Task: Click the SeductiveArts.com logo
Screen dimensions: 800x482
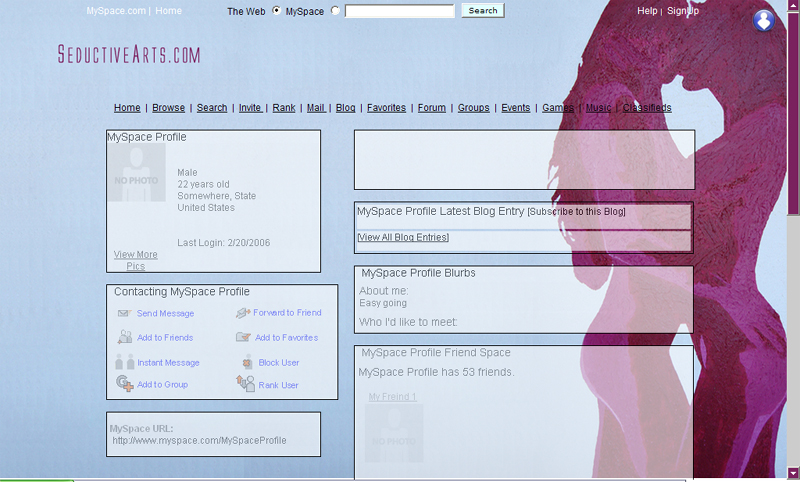Action: point(129,54)
